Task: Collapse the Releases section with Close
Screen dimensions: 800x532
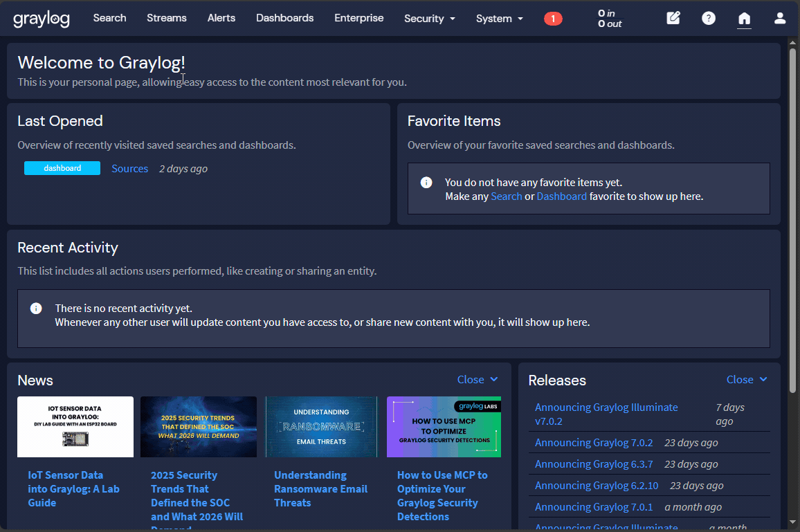Action: coord(747,379)
